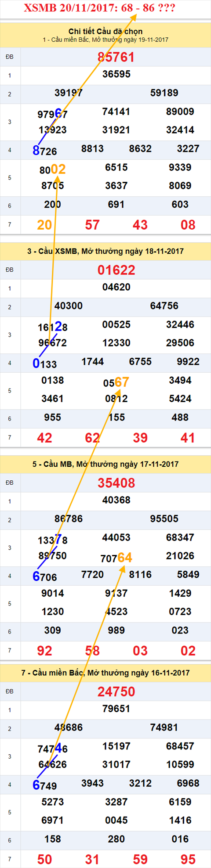Click fourth prize number 8813
Screen dimensions: 211x868
92,149
